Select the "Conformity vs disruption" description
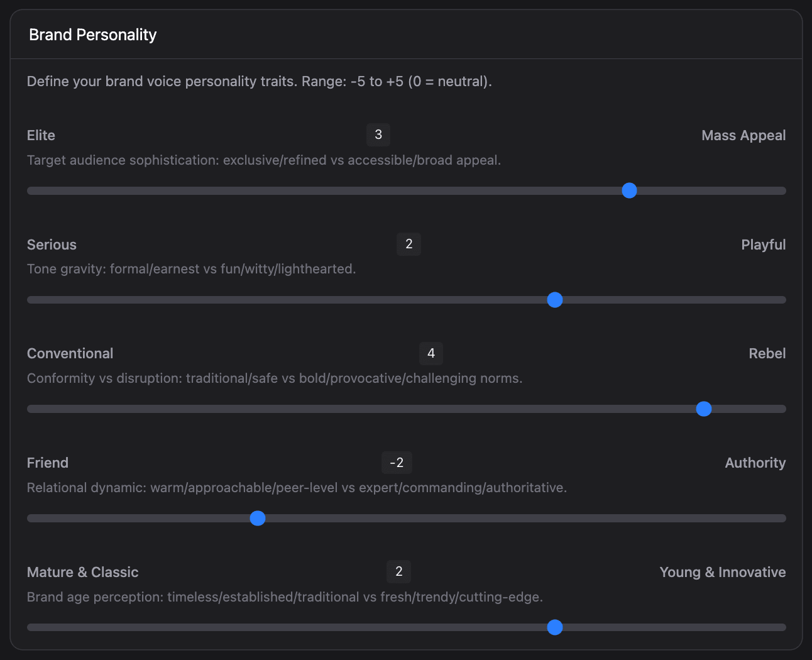Screen dimensions: 812x660 [275, 378]
